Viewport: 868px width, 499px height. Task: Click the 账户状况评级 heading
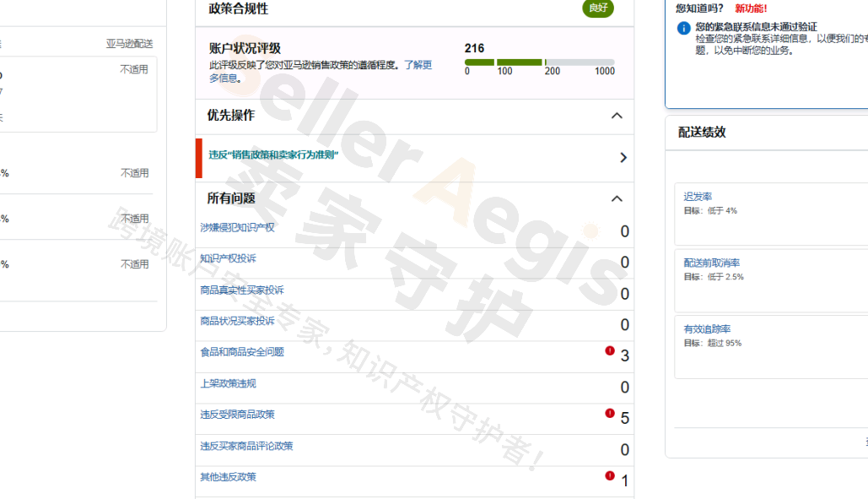tap(245, 48)
